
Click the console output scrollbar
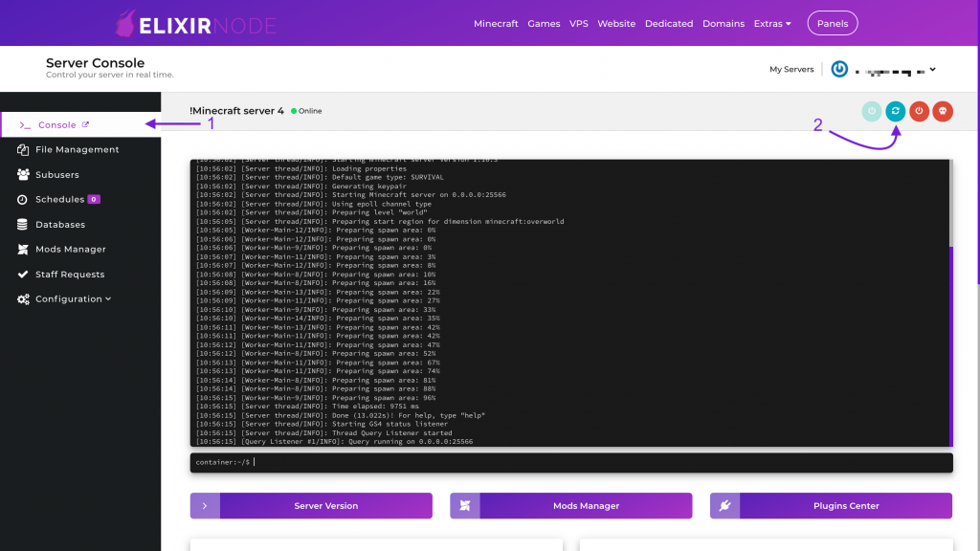pyautogui.click(x=951, y=346)
